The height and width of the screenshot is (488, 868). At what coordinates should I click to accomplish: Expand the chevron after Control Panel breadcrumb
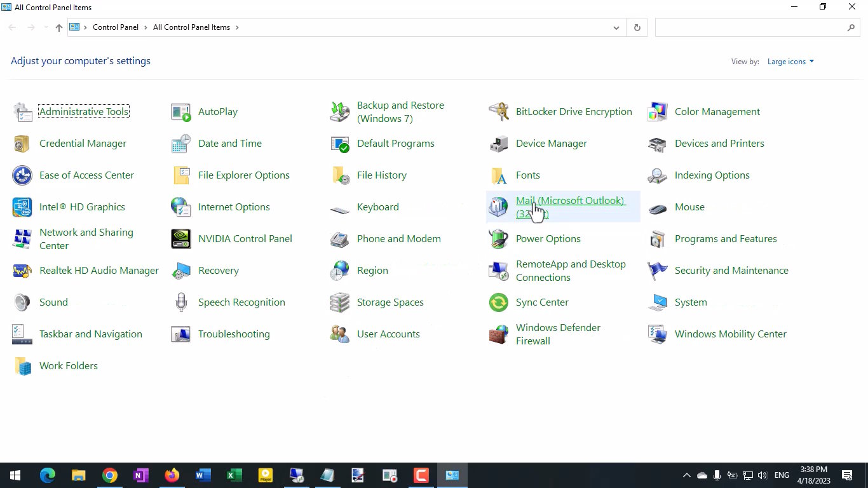pos(146,27)
